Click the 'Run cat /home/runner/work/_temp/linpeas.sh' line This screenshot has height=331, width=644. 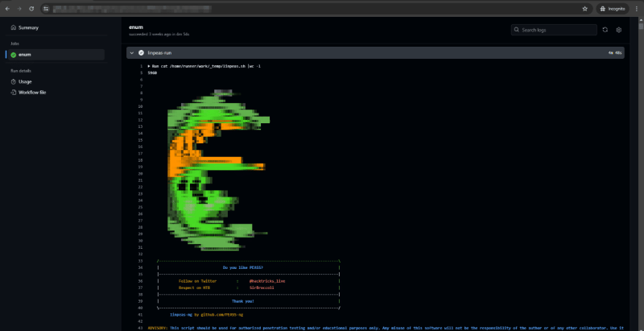coord(206,66)
